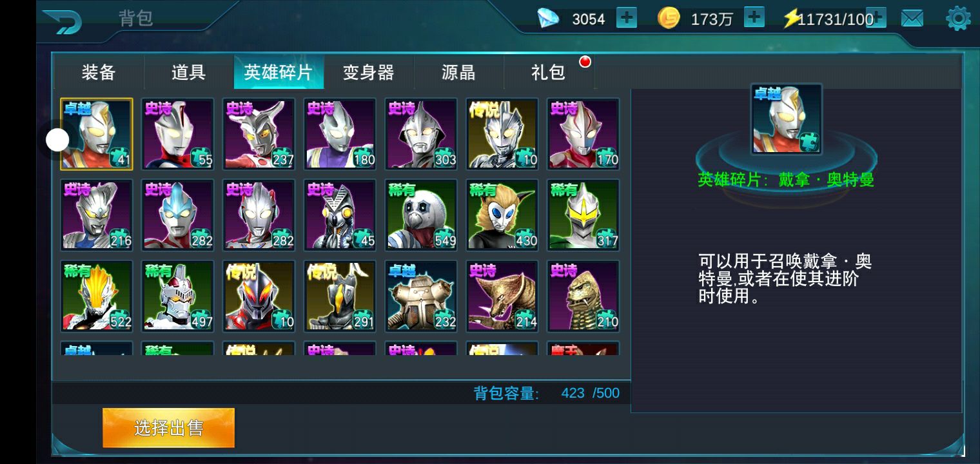This screenshot has height=464, width=980.
Task: Select the 史诗 shard with count 303
Action: [x=421, y=134]
